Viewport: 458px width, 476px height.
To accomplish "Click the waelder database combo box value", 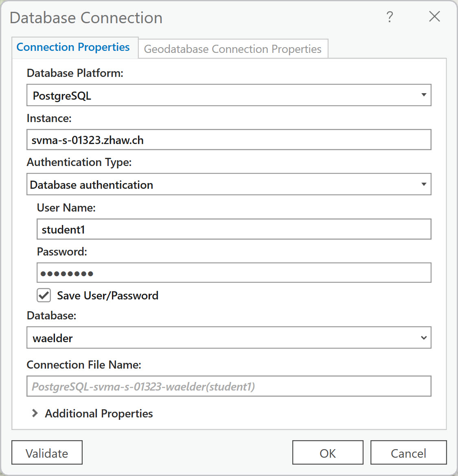I will click(53, 338).
